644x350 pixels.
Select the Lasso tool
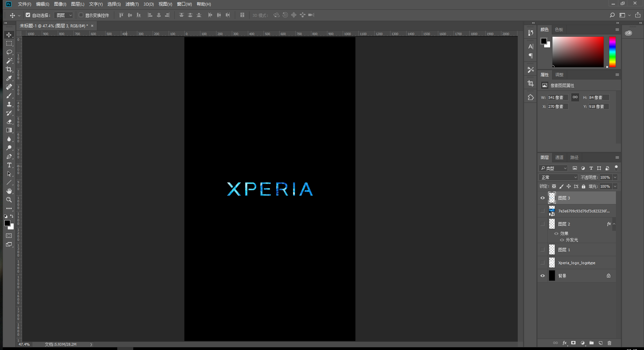(9, 52)
